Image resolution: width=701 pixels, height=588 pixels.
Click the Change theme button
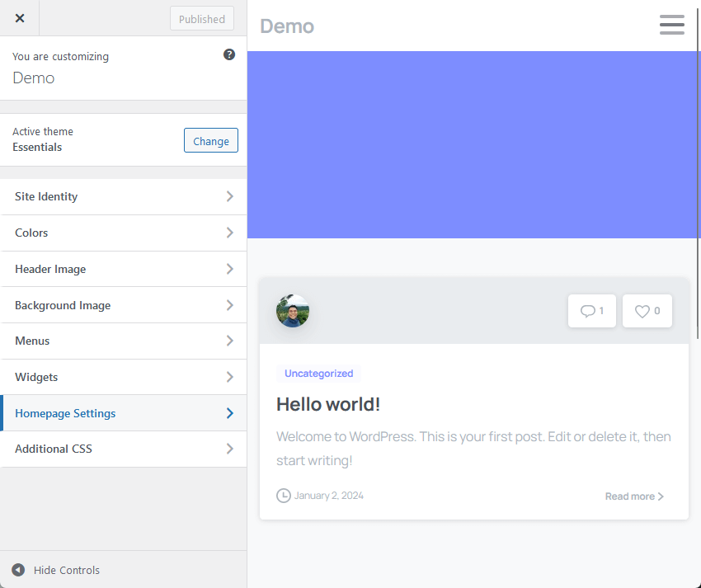coord(210,141)
